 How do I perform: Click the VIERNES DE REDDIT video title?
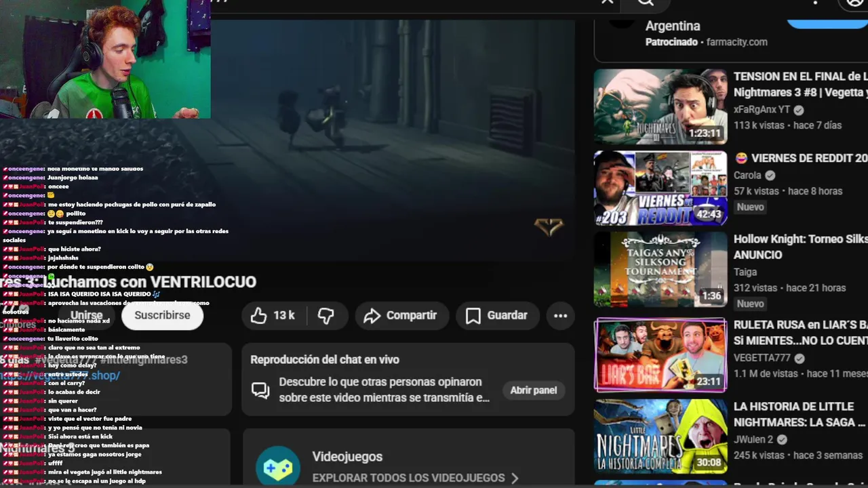(x=801, y=158)
